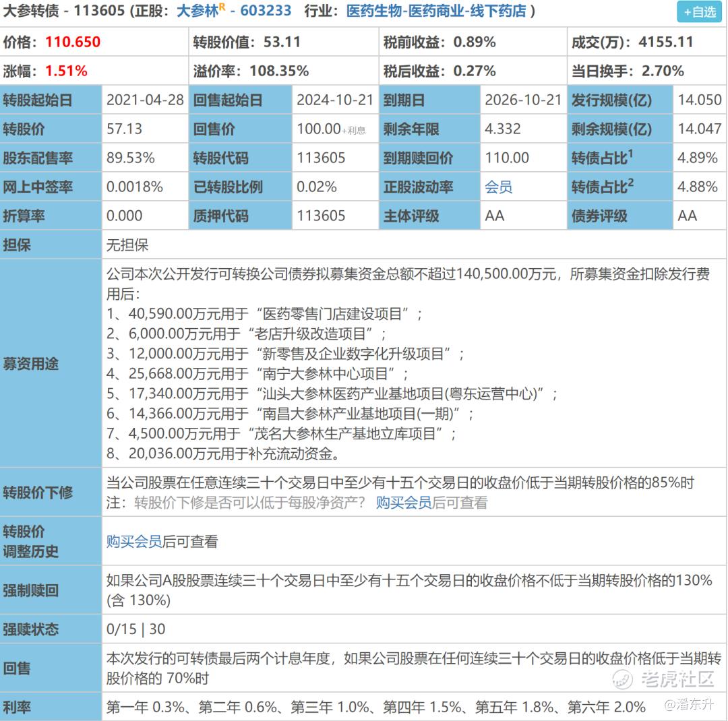Select 税前收益 value 0.89%
728x721 pixels.
(475, 42)
